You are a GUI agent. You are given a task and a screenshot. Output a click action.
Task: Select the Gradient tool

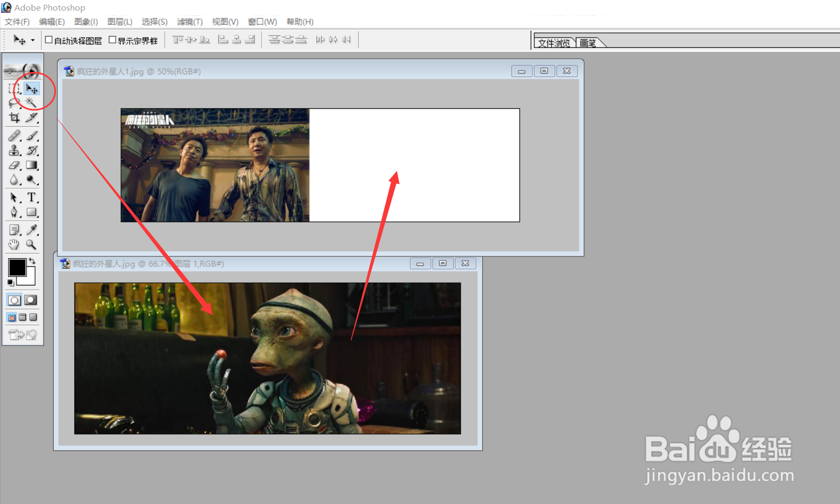pos(31,166)
